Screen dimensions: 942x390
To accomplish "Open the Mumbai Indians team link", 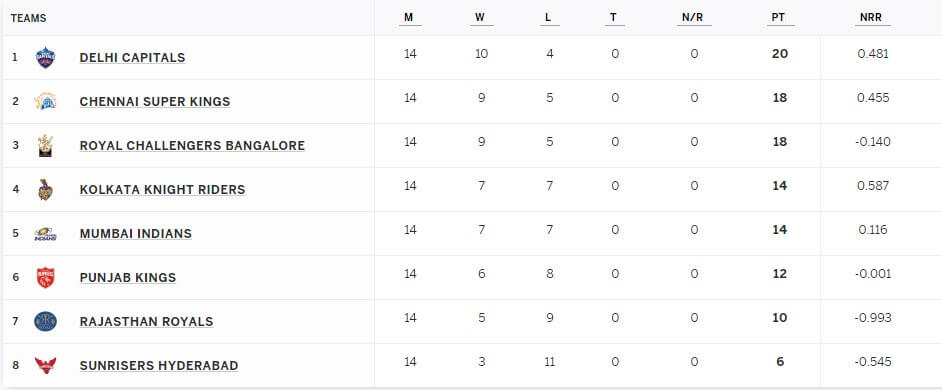I will click(136, 234).
